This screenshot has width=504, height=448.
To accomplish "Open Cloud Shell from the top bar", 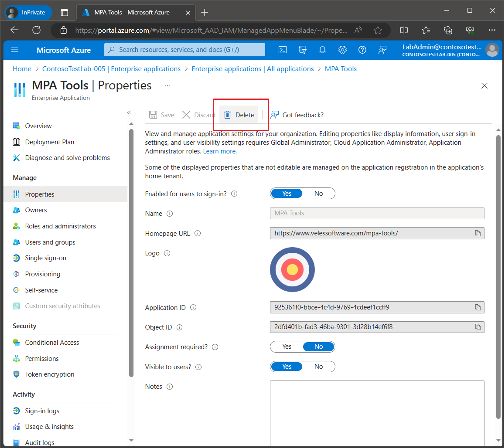I will [x=282, y=50].
